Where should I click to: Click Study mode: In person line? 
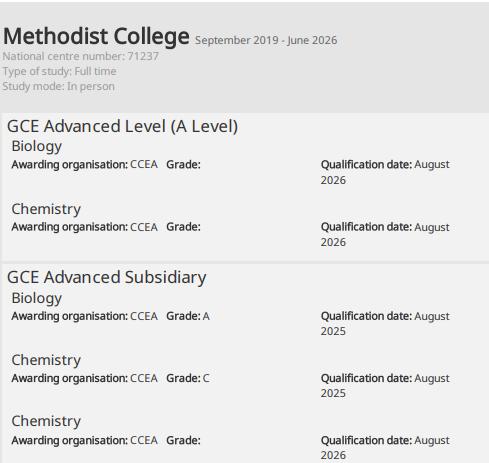58,86
